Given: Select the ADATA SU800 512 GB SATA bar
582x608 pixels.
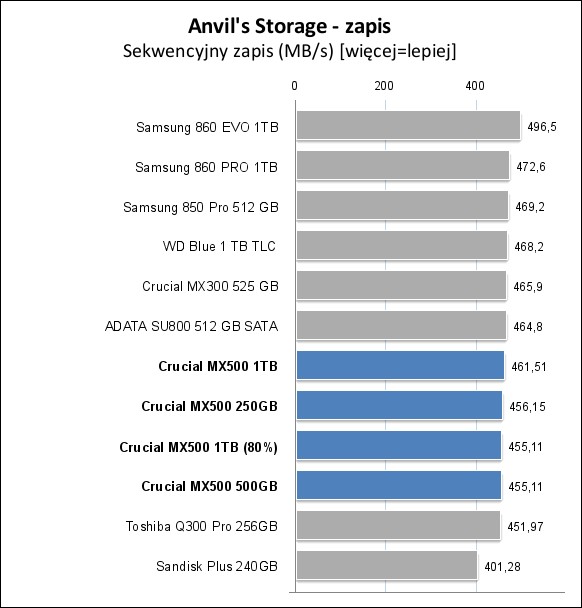Looking at the screenshot, I should tap(401, 325).
